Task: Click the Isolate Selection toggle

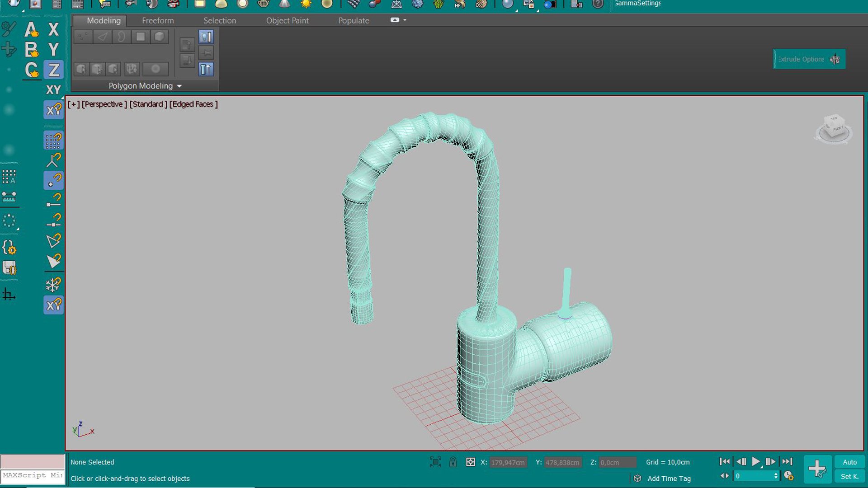Action: [x=435, y=462]
